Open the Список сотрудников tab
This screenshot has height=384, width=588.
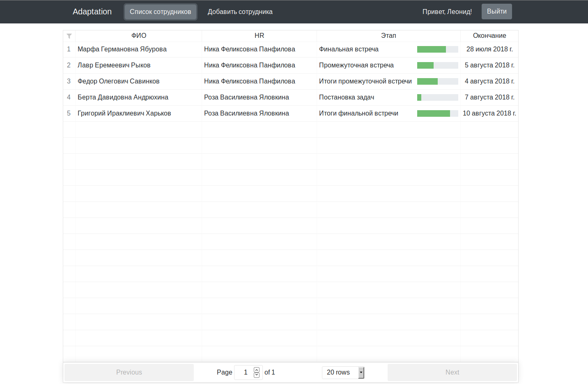point(161,12)
